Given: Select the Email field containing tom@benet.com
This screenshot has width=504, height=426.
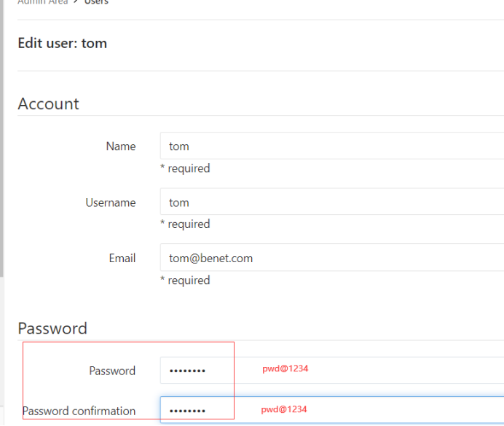Looking at the screenshot, I should (x=331, y=258).
